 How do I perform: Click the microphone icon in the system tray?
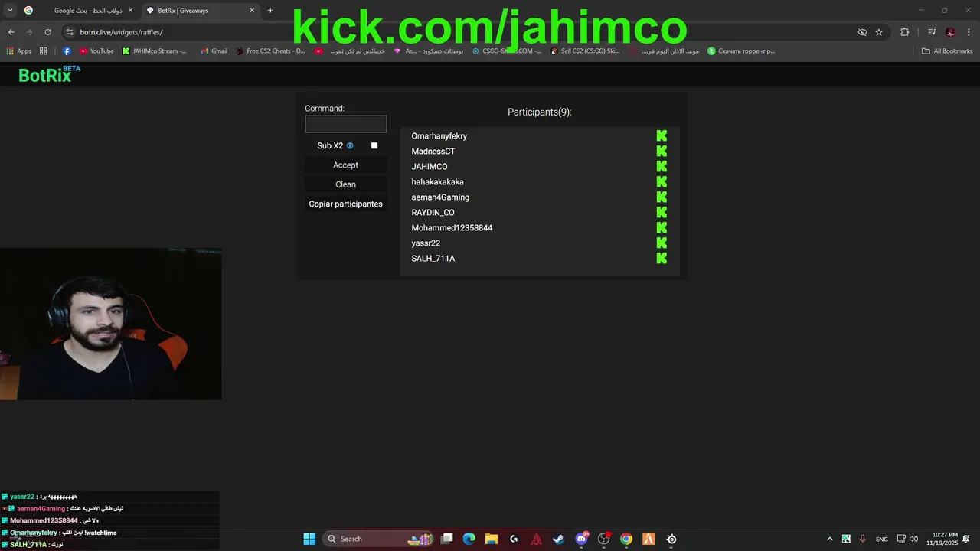(x=863, y=539)
